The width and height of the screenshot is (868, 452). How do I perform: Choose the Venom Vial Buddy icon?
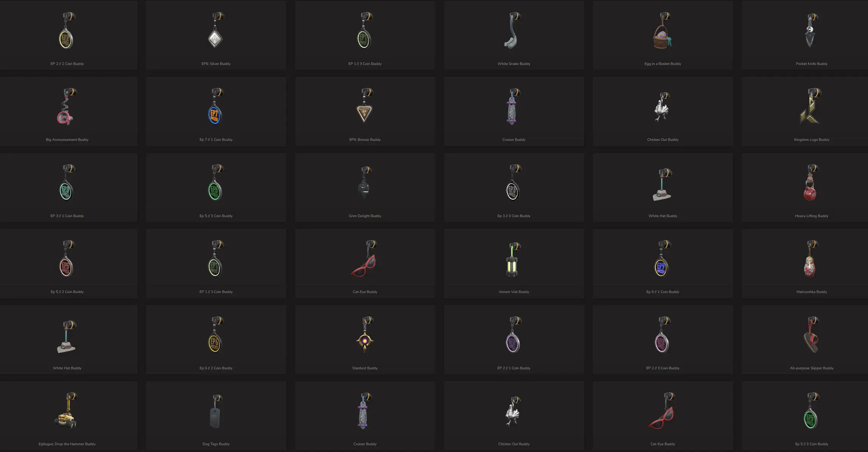(513, 260)
